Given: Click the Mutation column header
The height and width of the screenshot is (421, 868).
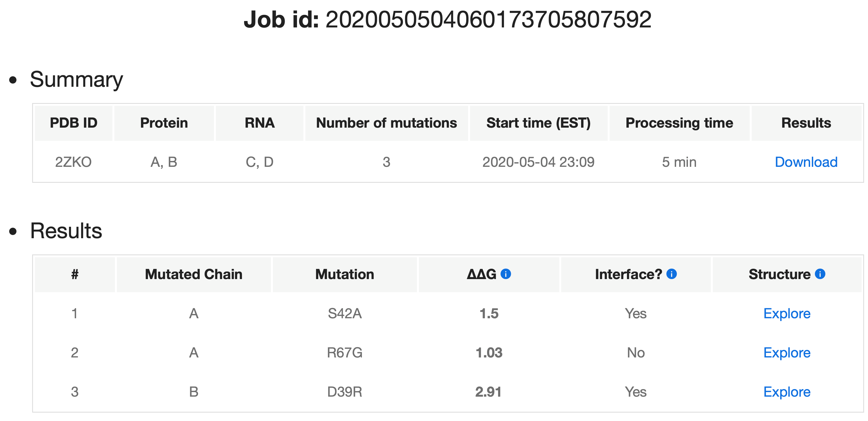Looking at the screenshot, I should pos(345,274).
